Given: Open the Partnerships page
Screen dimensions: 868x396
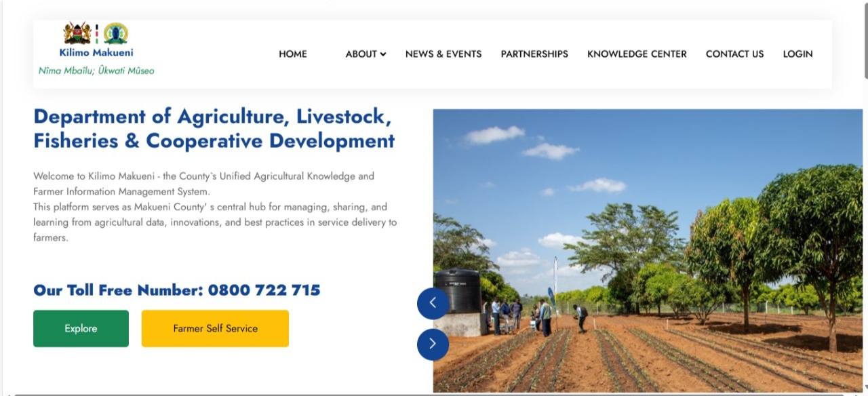Looking at the screenshot, I should (534, 54).
